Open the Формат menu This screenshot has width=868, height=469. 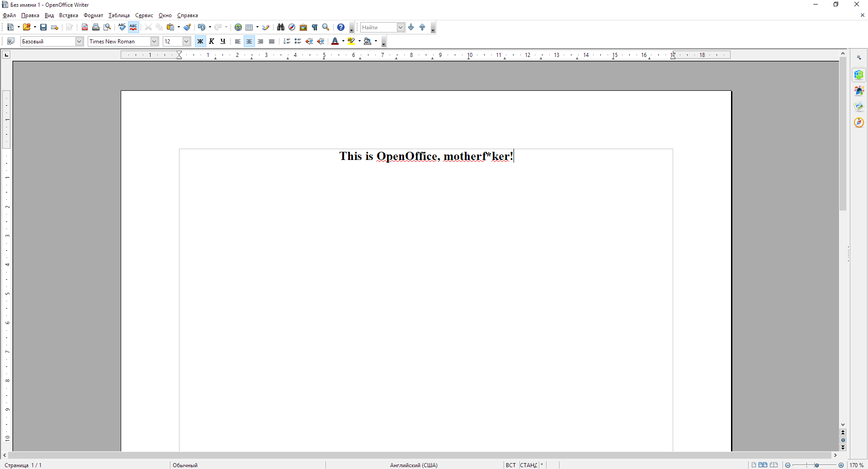point(94,15)
